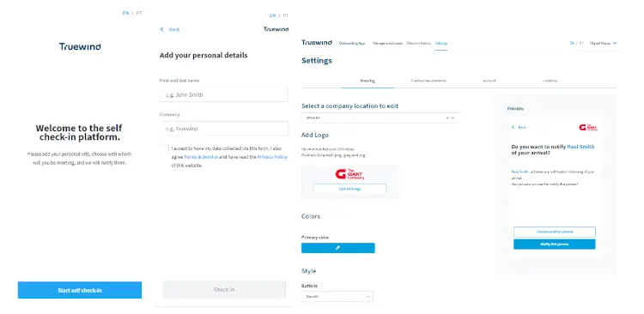Go to the Account tab
The image size is (644, 314).
(x=489, y=81)
